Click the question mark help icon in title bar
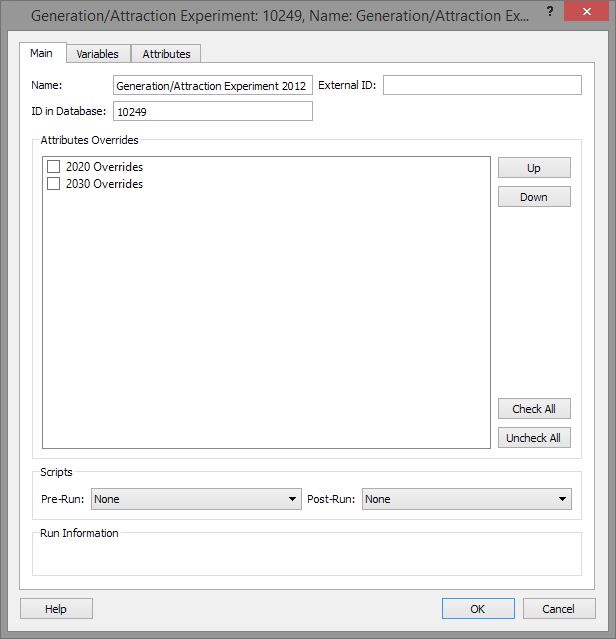Image resolution: width=616 pixels, height=639 pixels. coord(549,12)
